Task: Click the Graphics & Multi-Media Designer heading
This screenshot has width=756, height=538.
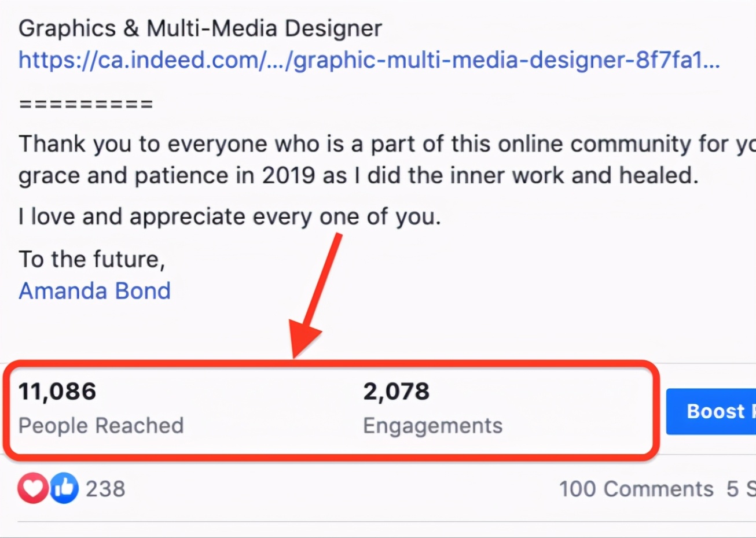Action: click(x=200, y=28)
